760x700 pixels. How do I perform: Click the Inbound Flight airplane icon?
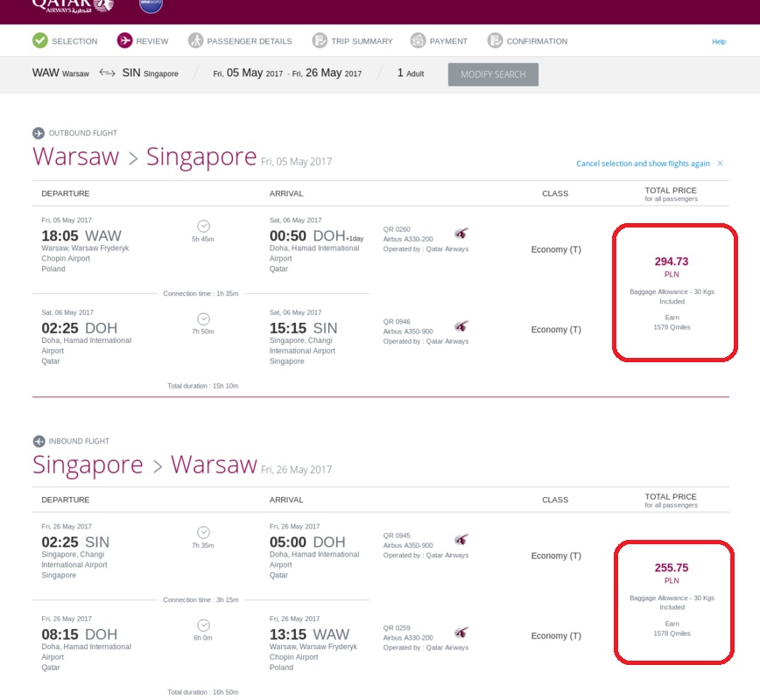click(x=39, y=441)
